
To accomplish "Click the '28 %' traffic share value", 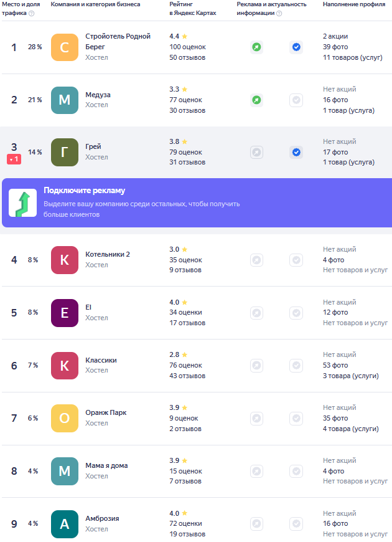I will [35, 47].
